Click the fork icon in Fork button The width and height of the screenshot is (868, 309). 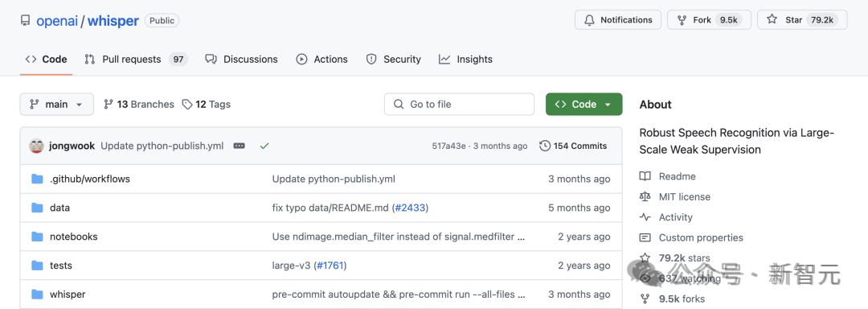[x=682, y=20]
